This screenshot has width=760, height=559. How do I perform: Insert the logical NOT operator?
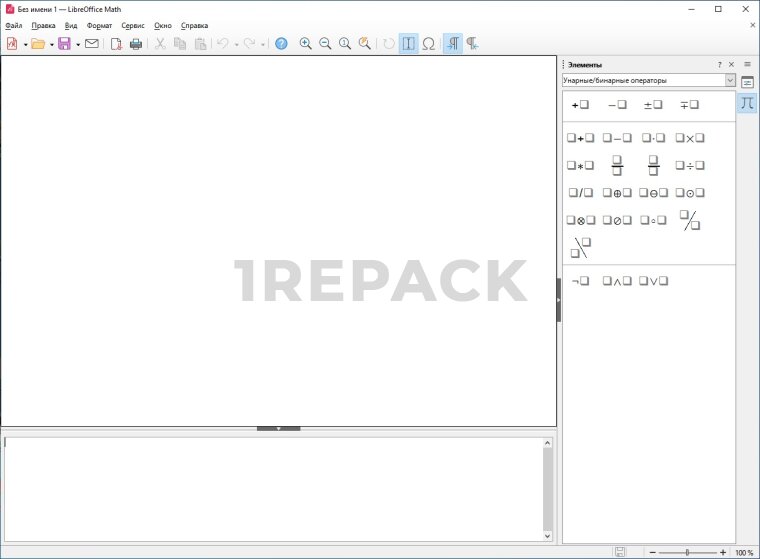tap(580, 281)
